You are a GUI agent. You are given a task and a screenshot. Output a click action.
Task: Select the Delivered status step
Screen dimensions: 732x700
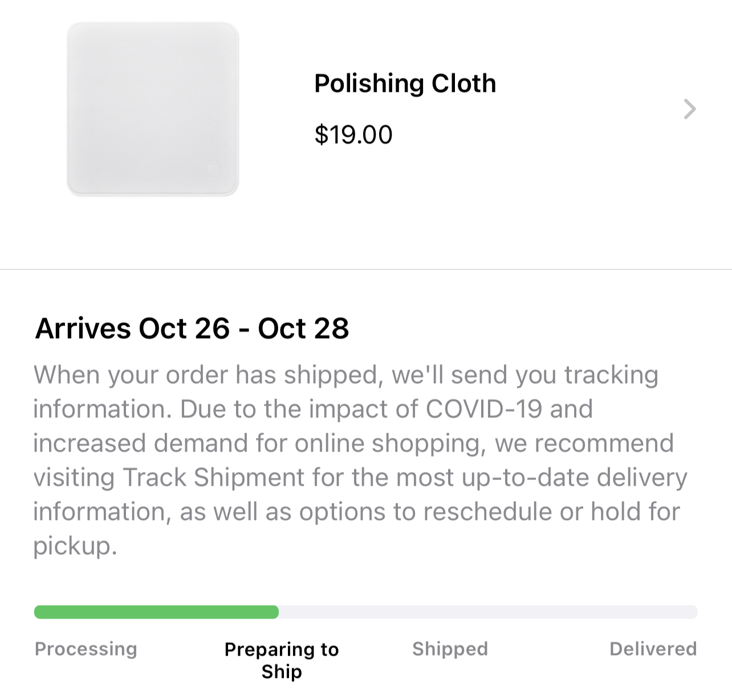(653, 649)
